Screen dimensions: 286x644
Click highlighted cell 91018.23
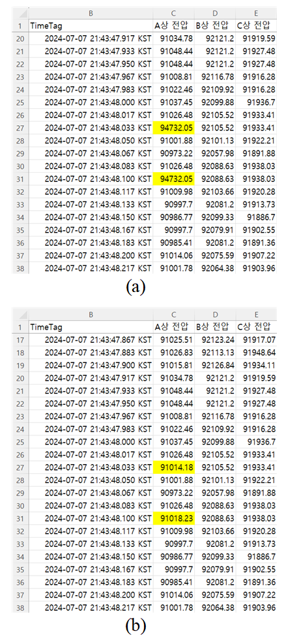click(173, 518)
